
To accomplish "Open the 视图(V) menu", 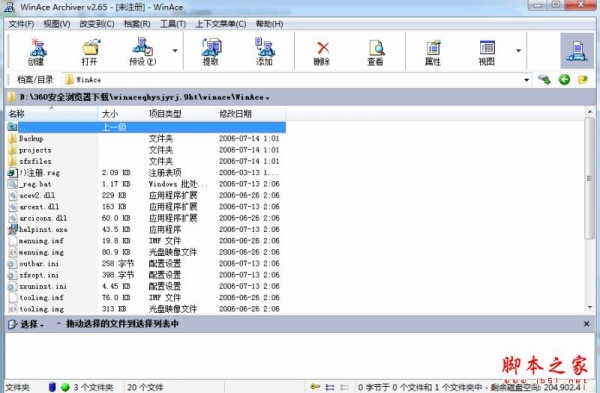I will click(57, 24).
